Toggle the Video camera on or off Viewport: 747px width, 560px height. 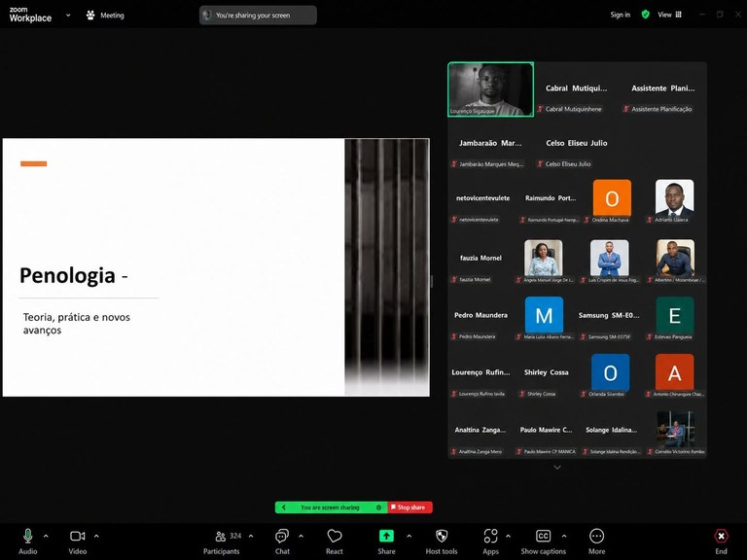[78, 537]
